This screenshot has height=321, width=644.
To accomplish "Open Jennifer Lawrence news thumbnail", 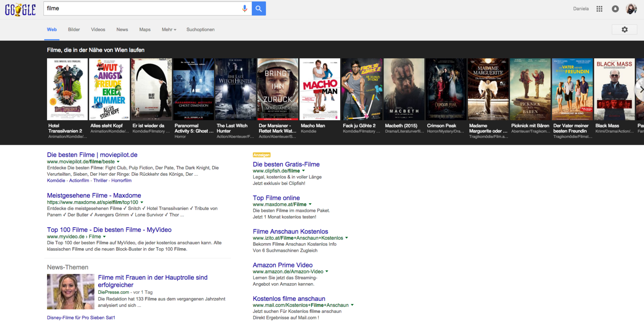I will click(x=70, y=292).
